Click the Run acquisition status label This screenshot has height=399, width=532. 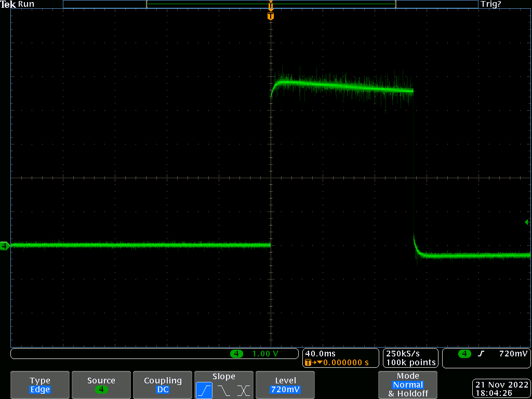pos(26,4)
